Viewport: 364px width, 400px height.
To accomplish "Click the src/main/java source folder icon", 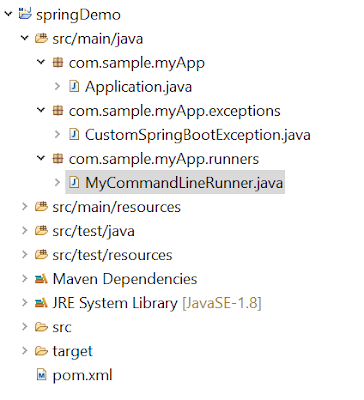I will [41, 39].
